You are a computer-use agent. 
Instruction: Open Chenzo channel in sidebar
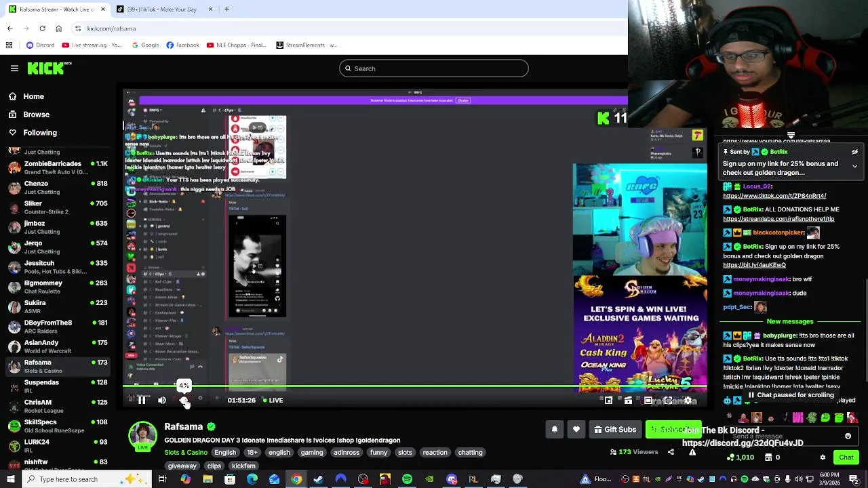(x=58, y=187)
